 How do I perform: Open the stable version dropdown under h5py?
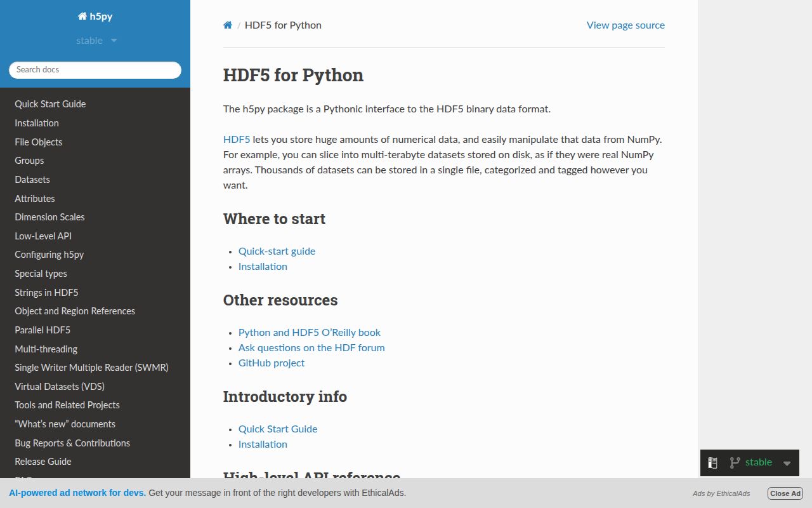(96, 41)
